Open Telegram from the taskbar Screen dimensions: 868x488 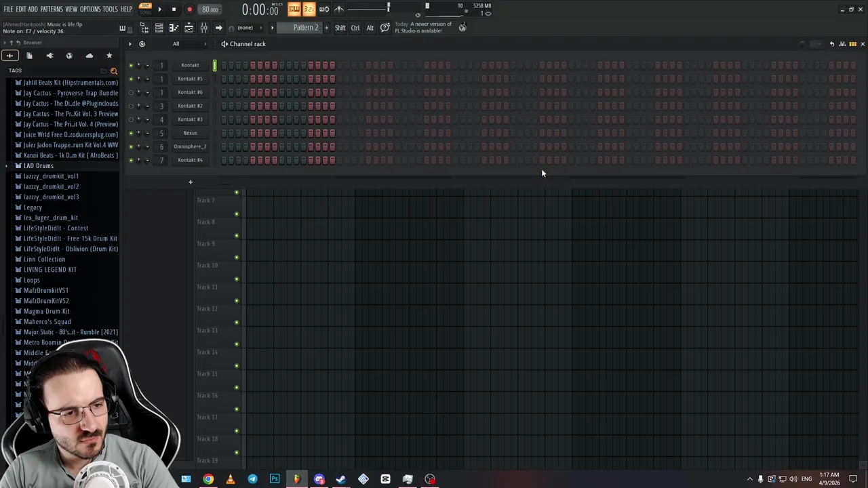[x=252, y=479]
